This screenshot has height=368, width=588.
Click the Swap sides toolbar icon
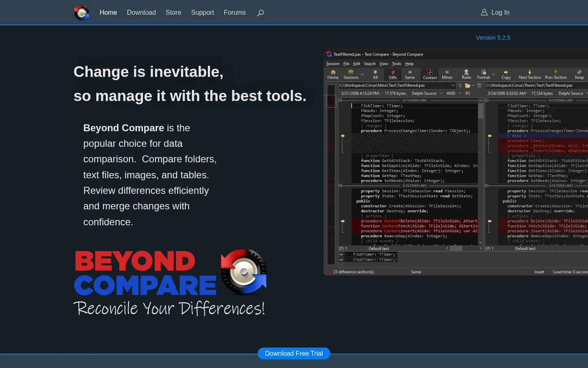[x=579, y=74]
